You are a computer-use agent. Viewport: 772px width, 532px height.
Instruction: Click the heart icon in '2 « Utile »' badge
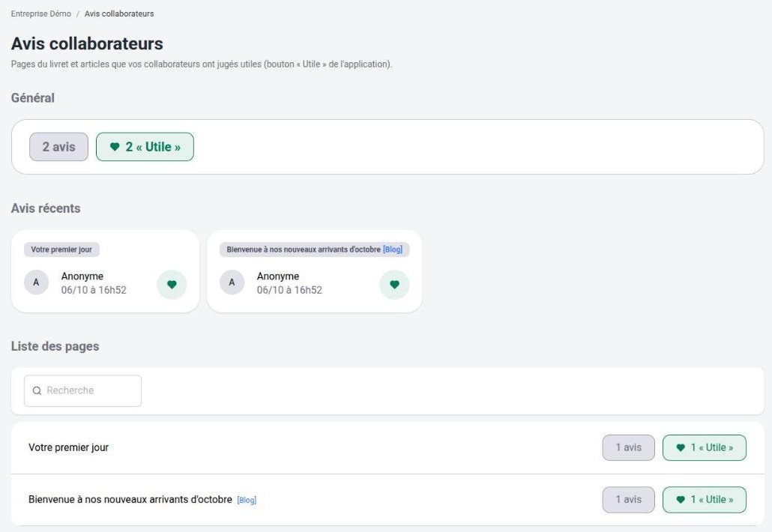coord(115,147)
